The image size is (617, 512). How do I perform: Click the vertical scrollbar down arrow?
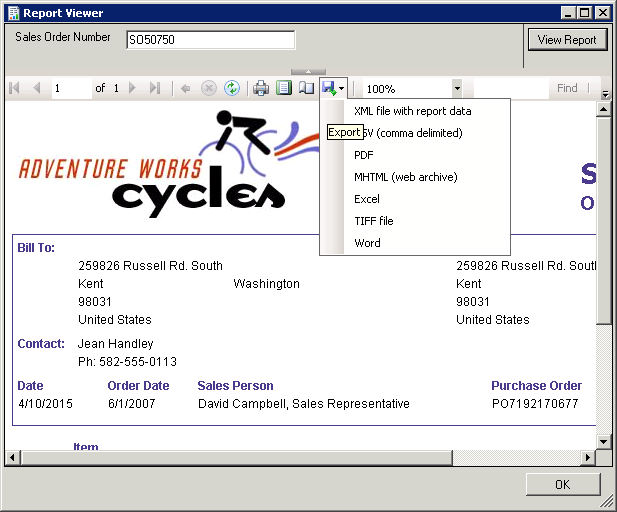[x=603, y=442]
